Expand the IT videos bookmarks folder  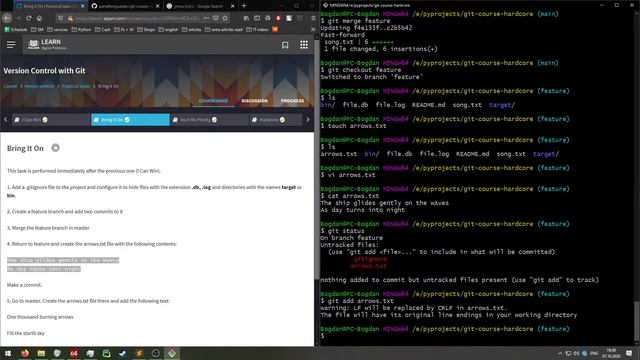pos(258,29)
